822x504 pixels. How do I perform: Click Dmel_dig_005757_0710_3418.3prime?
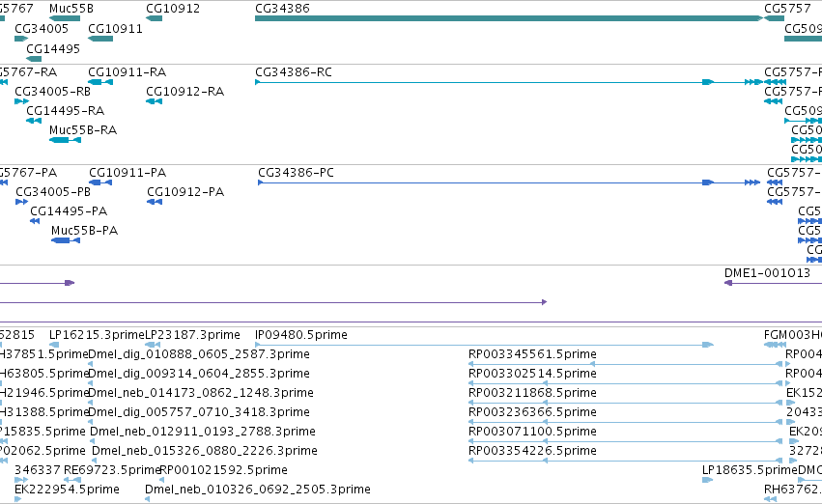pyautogui.click(x=199, y=412)
